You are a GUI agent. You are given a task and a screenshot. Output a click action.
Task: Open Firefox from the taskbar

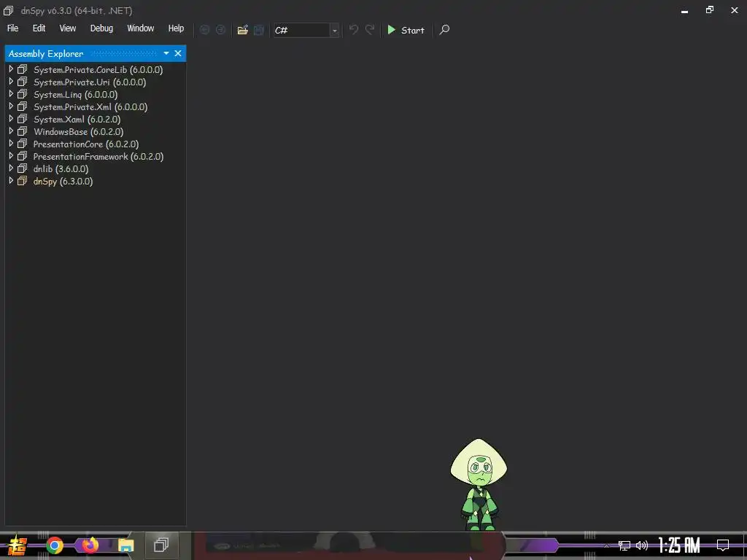click(90, 545)
